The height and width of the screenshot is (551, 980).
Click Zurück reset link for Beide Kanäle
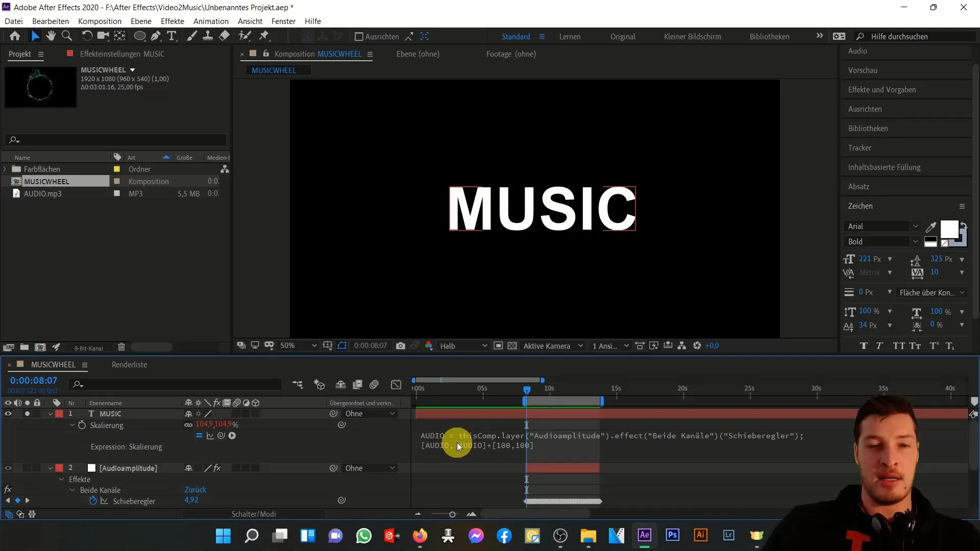195,490
